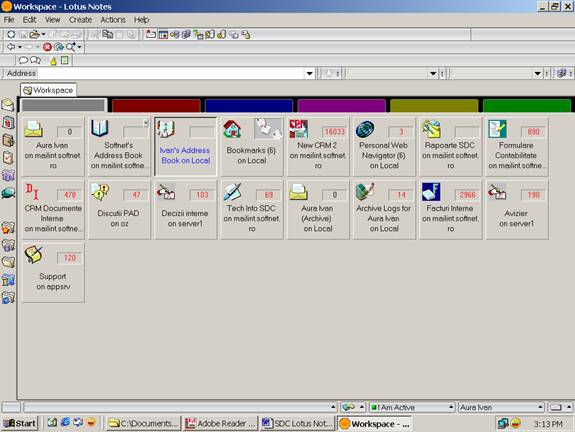The height and width of the screenshot is (432, 575).
Task: Open the Aura Ivan mail database on mailint
Action: click(53, 146)
